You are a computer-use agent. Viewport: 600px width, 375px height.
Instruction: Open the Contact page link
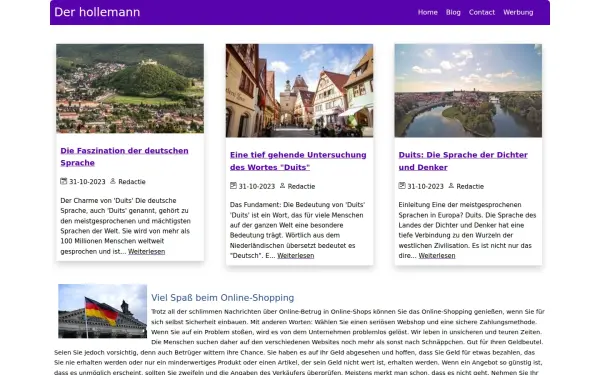point(482,12)
